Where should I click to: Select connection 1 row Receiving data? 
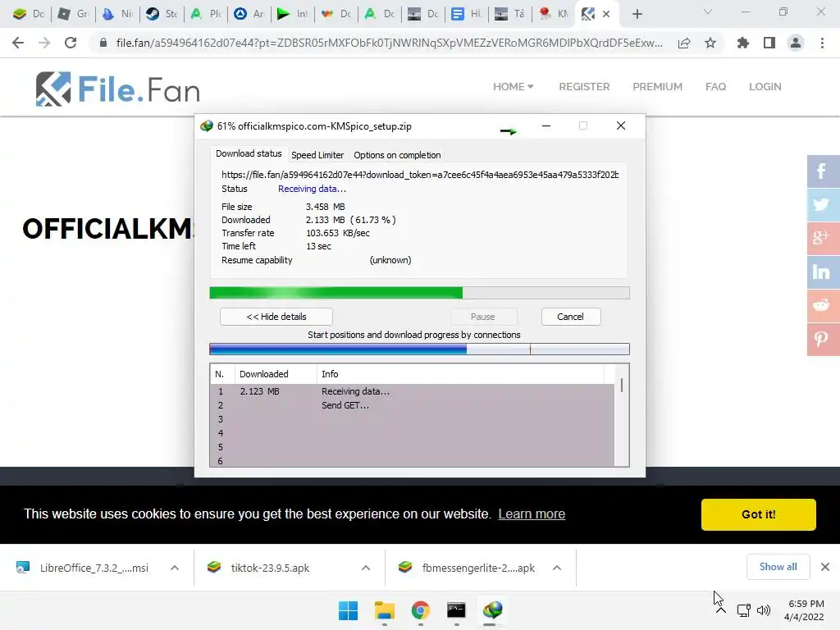(x=412, y=391)
